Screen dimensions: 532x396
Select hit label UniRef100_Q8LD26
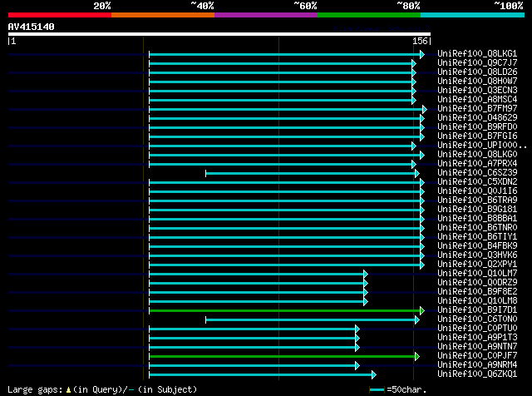(x=477, y=72)
